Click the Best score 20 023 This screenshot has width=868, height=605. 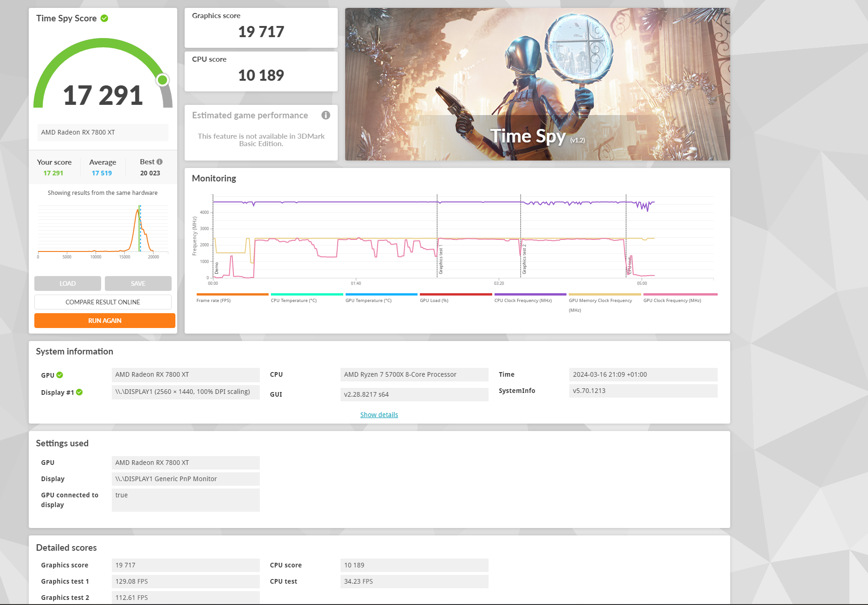[x=150, y=173]
